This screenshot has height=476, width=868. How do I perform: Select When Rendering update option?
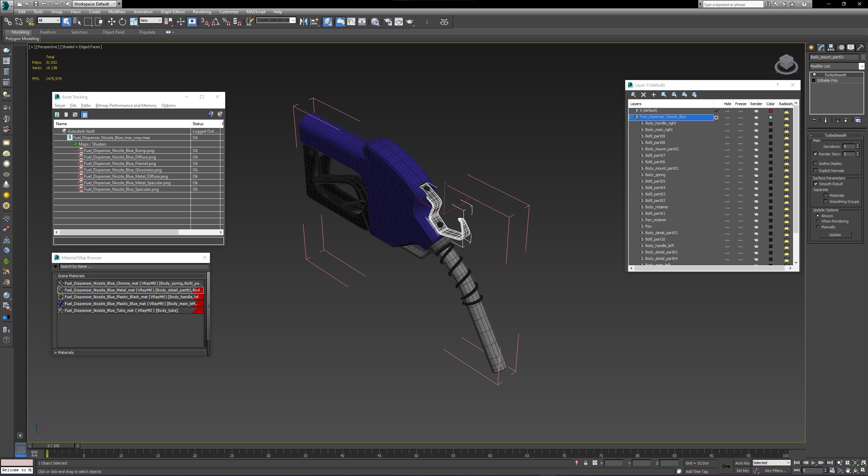(817, 221)
